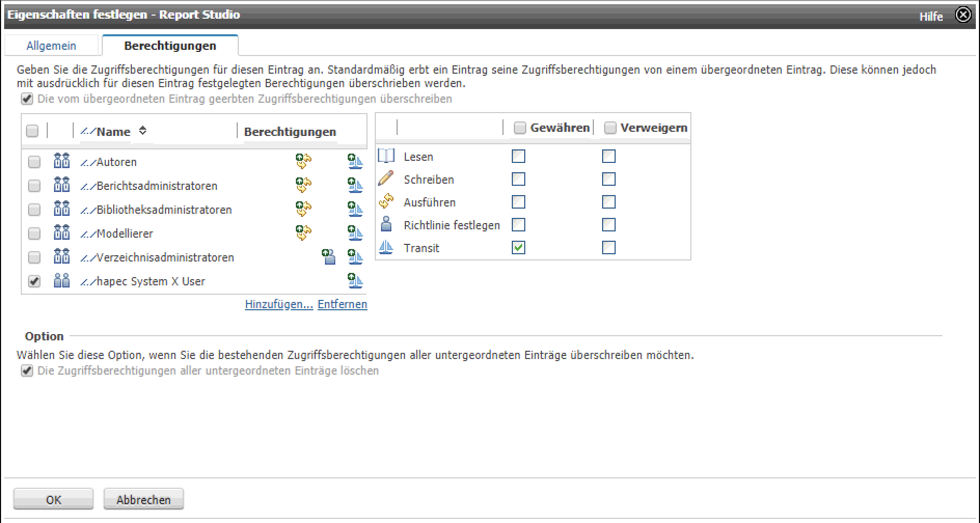Confirm with the OK button
The height and width of the screenshot is (523, 980).
click(53, 500)
